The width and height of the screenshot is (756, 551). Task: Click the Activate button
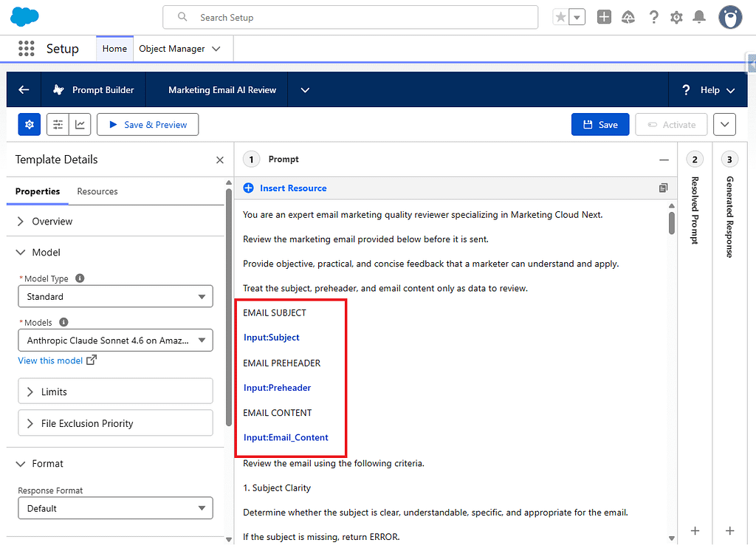[671, 125]
